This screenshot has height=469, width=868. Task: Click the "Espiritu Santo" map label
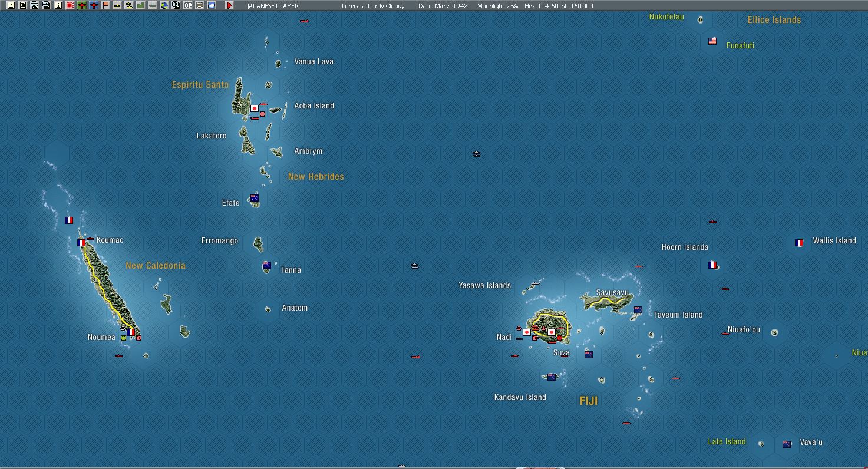[x=200, y=85]
